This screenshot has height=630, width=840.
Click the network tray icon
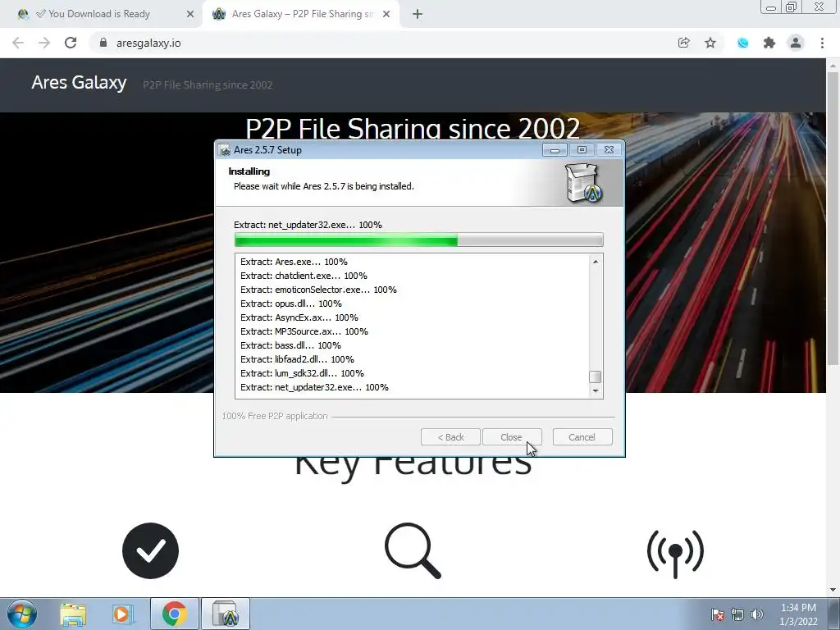click(737, 614)
